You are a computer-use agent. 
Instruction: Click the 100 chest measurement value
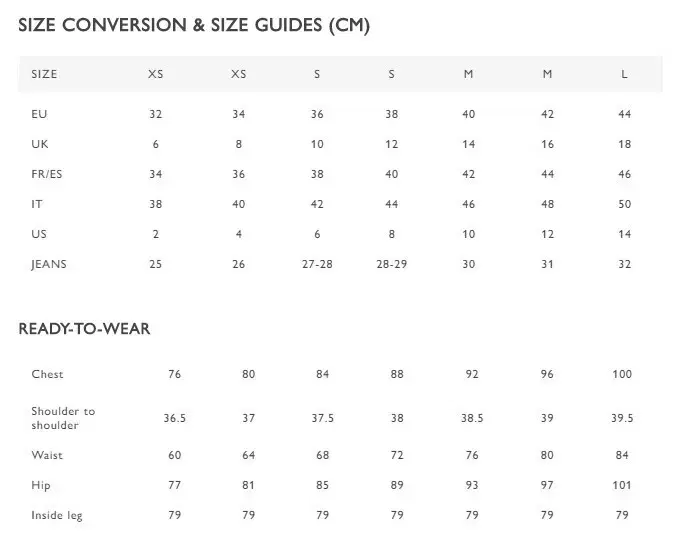point(622,374)
